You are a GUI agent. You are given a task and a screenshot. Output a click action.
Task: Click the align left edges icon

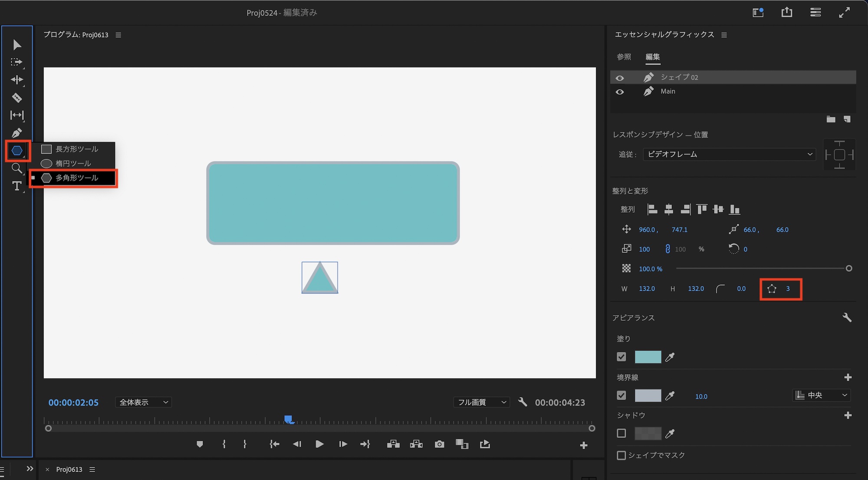pyautogui.click(x=652, y=210)
